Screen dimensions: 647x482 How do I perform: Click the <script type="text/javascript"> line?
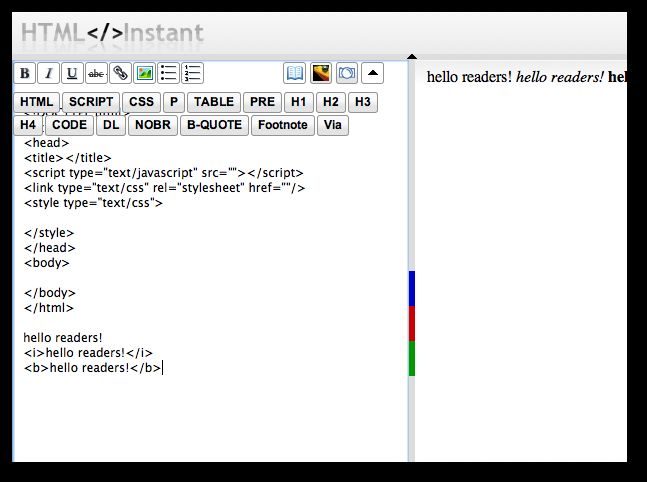(x=164, y=173)
